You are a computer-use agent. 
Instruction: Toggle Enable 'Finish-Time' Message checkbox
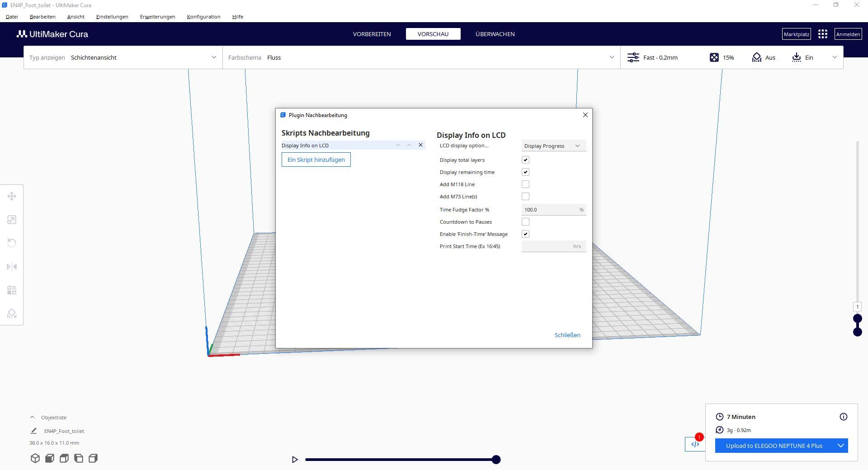click(x=525, y=234)
